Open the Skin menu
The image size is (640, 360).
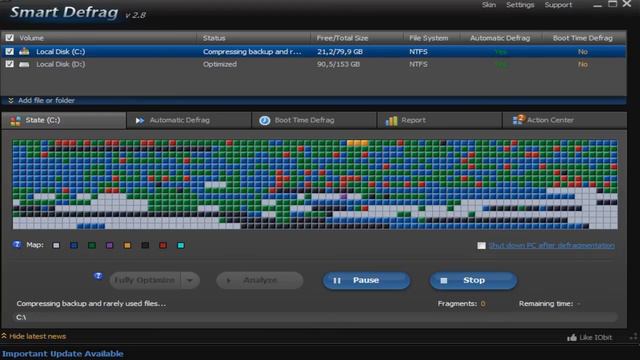pos(489,5)
